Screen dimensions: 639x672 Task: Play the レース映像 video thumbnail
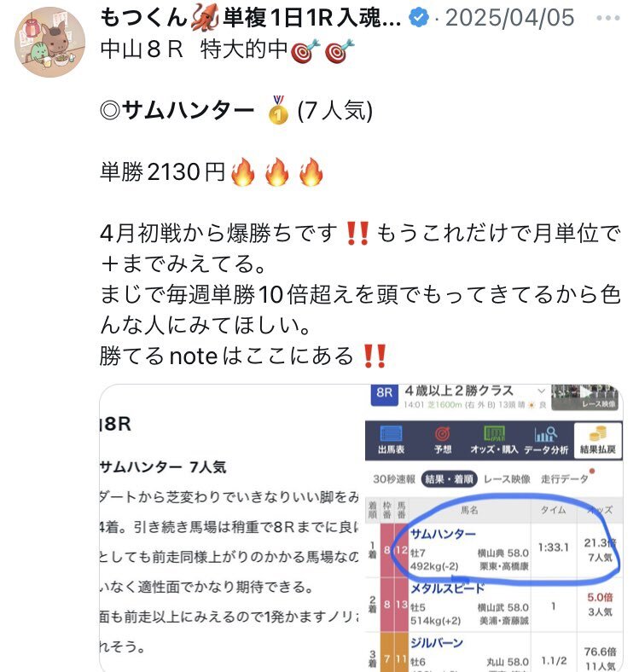tap(585, 397)
